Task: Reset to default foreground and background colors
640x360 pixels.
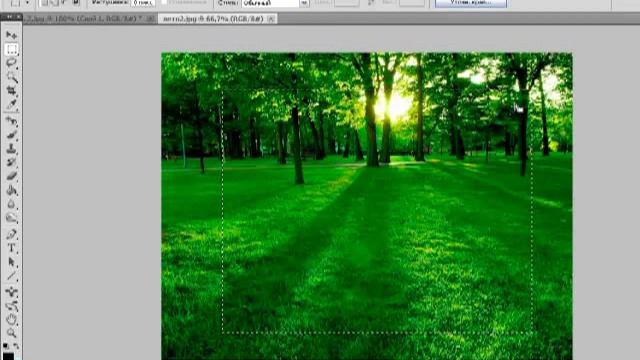Action: tap(6, 346)
